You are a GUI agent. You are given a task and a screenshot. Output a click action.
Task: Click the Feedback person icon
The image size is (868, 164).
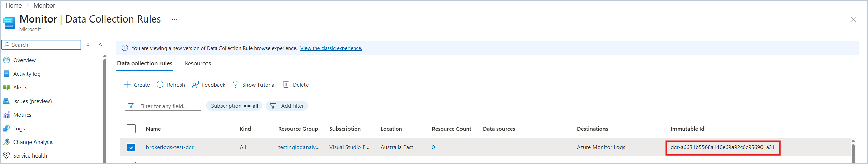(x=195, y=84)
